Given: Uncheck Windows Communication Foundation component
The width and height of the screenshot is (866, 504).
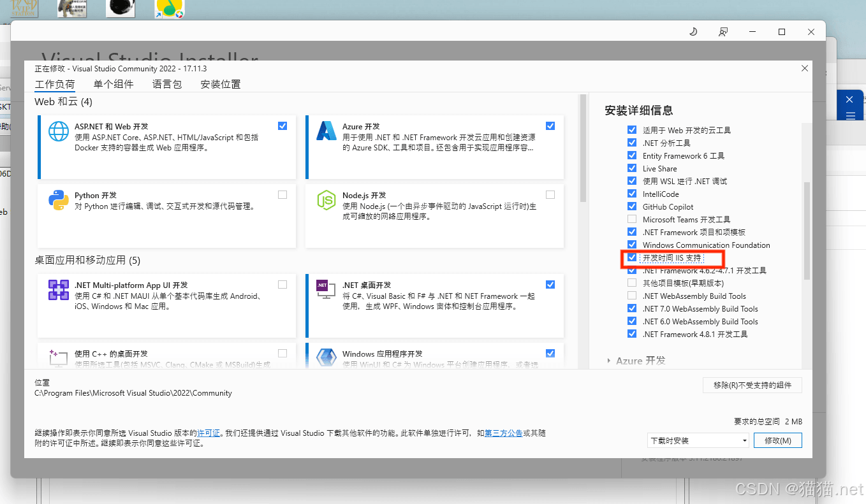Looking at the screenshot, I should point(632,245).
